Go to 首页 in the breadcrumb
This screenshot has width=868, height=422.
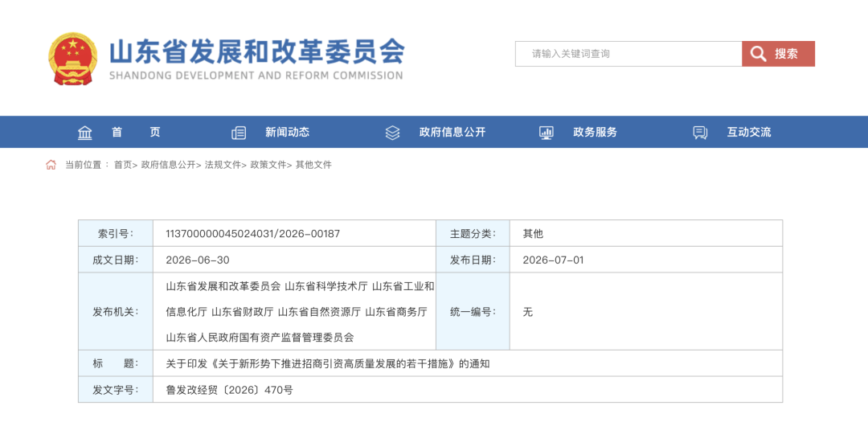pos(123,165)
